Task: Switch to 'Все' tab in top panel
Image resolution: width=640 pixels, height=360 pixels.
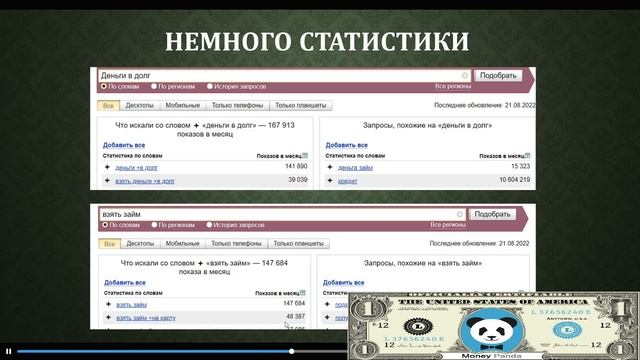Action: pyautogui.click(x=108, y=105)
